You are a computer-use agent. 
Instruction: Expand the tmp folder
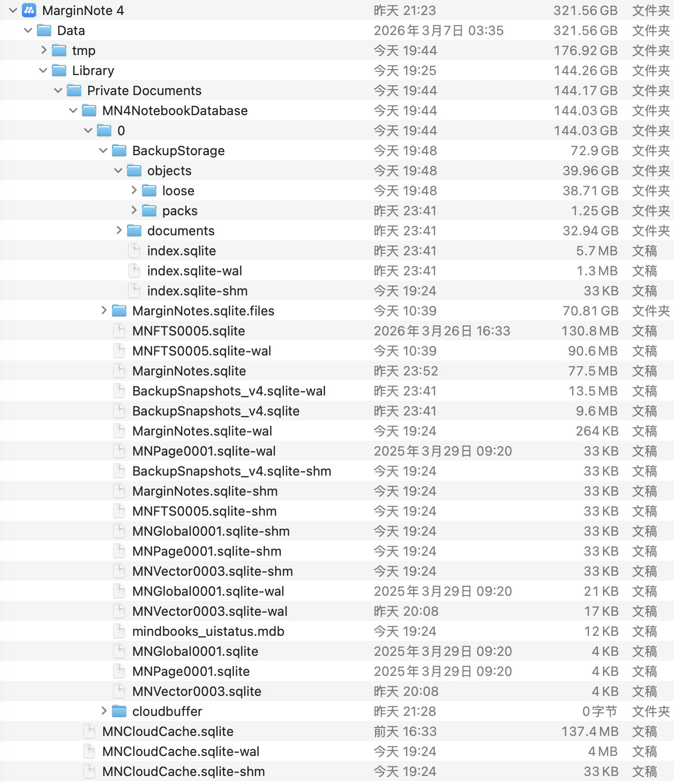point(44,50)
